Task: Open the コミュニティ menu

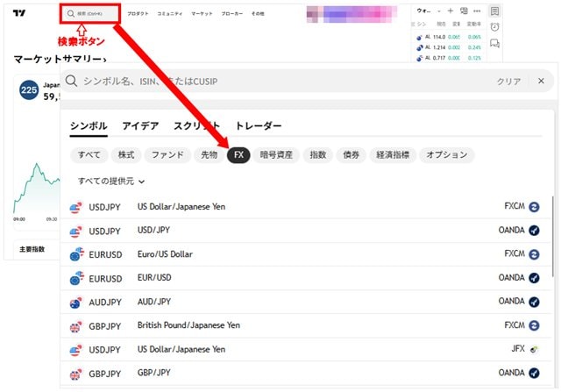Action: click(x=169, y=14)
